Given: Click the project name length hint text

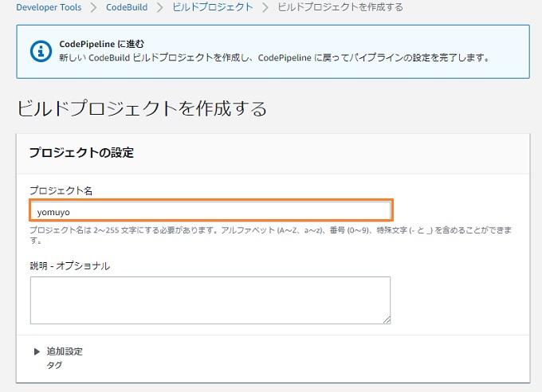Looking at the screenshot, I should (271, 235).
